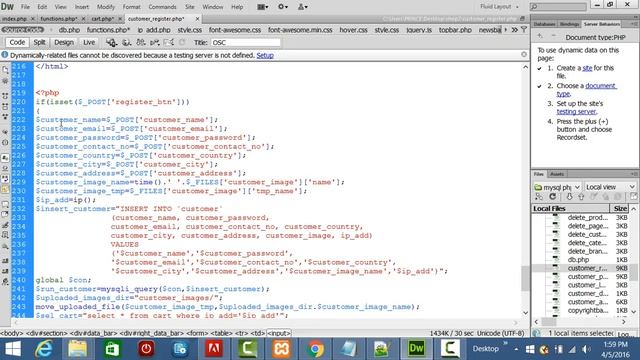Viewport: 640px width, 360px height.
Task: Close the customer_register.php tab
Action: pos(198,19)
